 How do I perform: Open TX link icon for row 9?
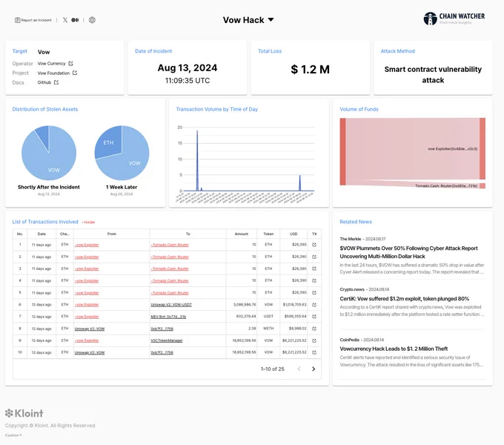click(x=314, y=340)
